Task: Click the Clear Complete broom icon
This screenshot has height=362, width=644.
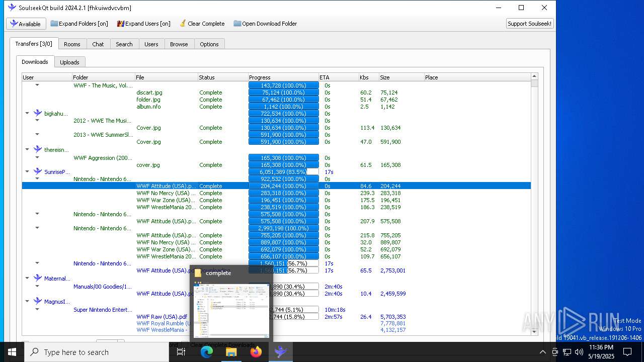Action: (x=183, y=23)
